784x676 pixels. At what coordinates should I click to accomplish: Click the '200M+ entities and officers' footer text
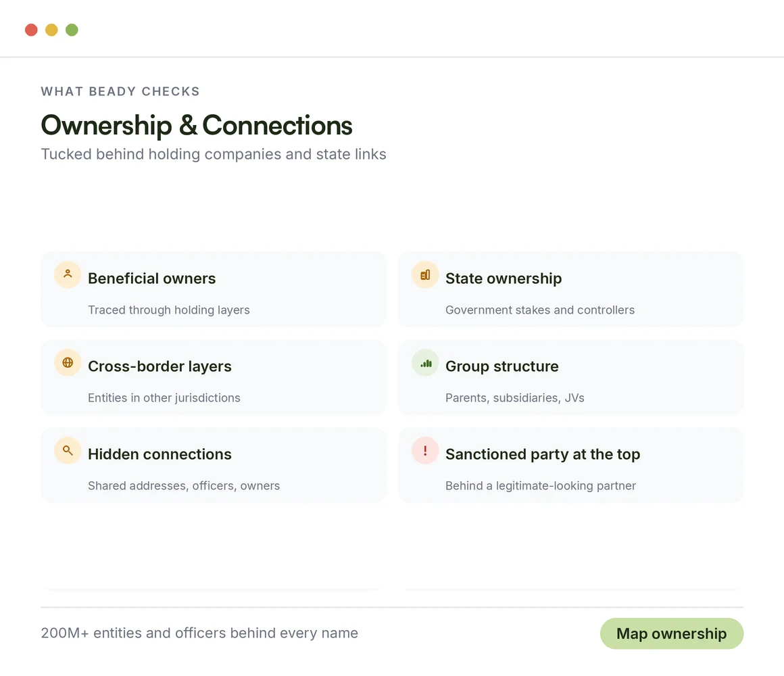click(x=199, y=633)
